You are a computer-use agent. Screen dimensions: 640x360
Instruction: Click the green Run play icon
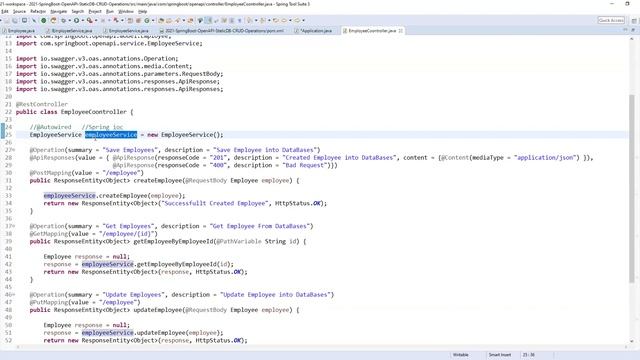[x=76, y=20]
